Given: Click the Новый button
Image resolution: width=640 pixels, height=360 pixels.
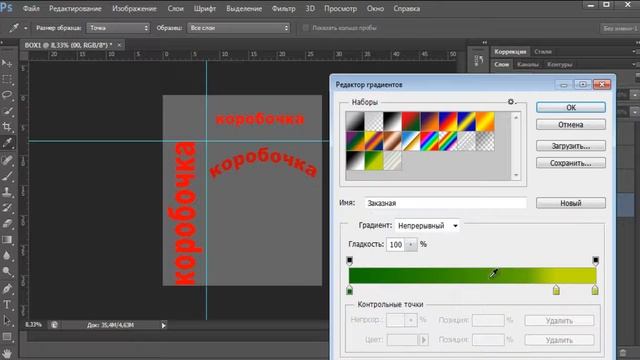Looking at the screenshot, I should click(x=571, y=203).
